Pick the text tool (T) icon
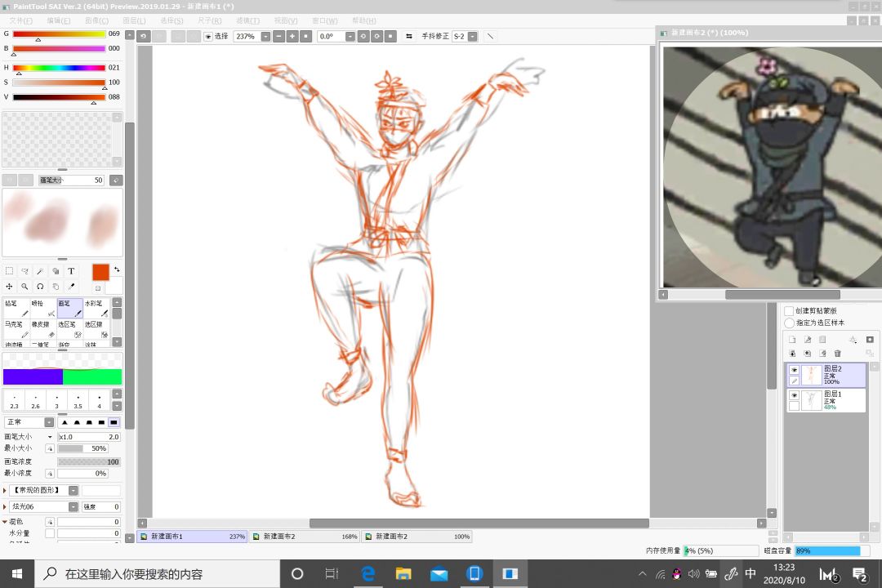The height and width of the screenshot is (588, 882). (71, 271)
